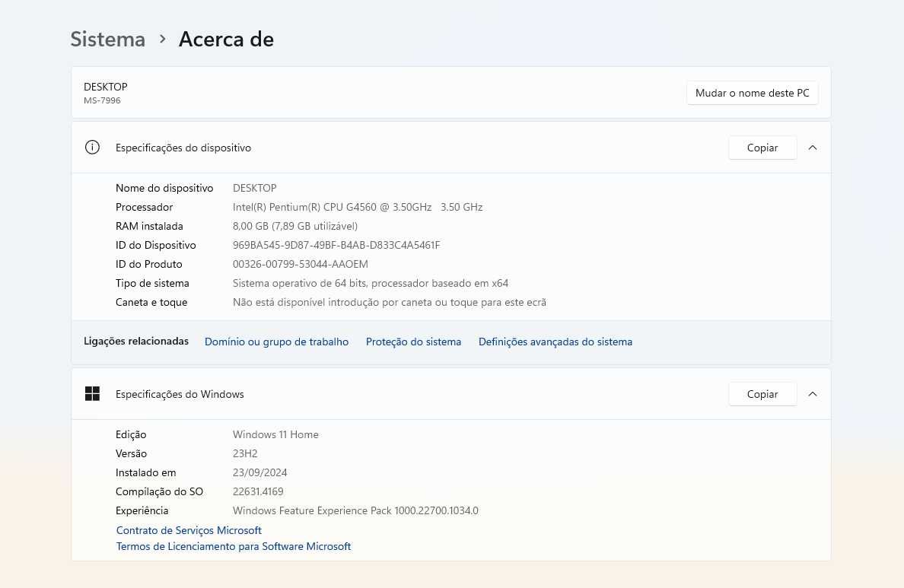Click the Especificações do dispositivo header text
Image resolution: width=904 pixels, height=588 pixels.
coord(183,148)
